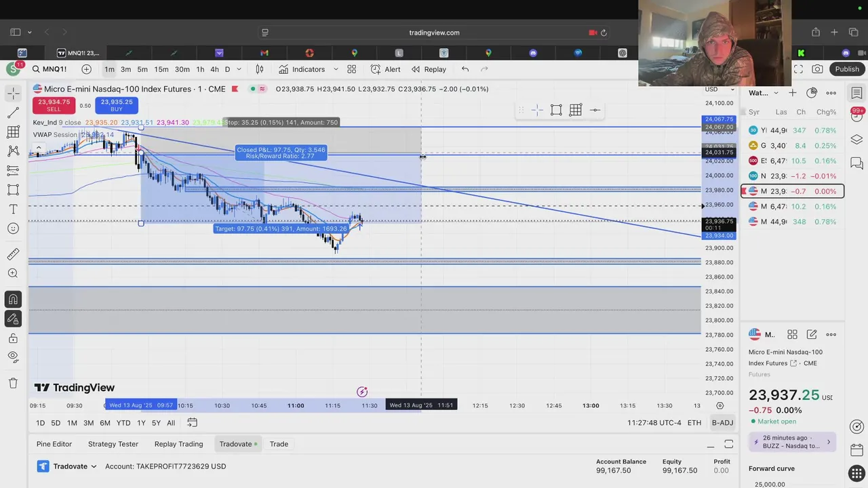Open indicator templates grid icon
This screenshot has height=488, width=868.
coord(351,69)
